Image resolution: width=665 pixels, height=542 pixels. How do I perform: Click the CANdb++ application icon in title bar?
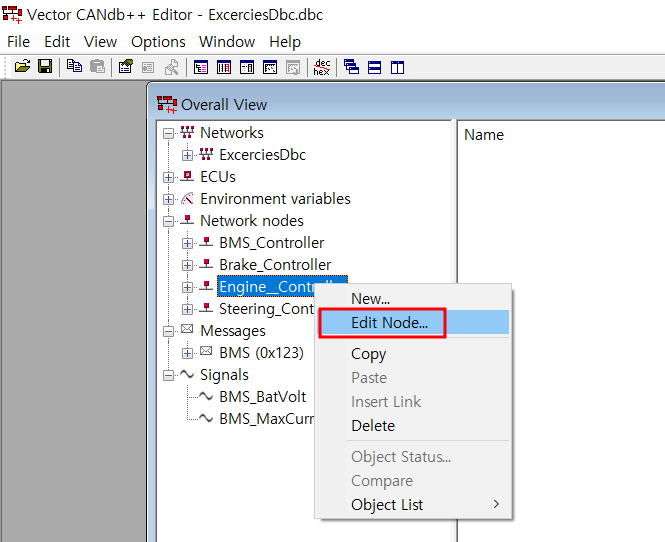(12, 15)
